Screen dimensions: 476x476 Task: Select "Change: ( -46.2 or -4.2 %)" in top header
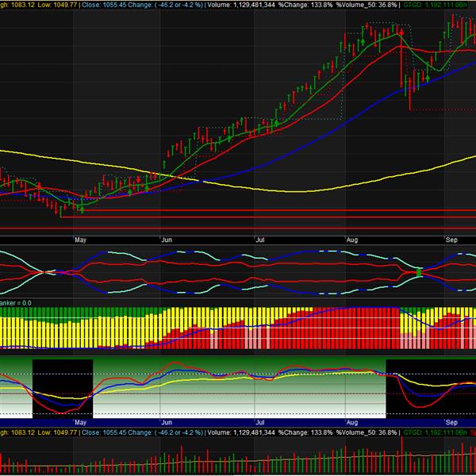pyautogui.click(x=163, y=5)
